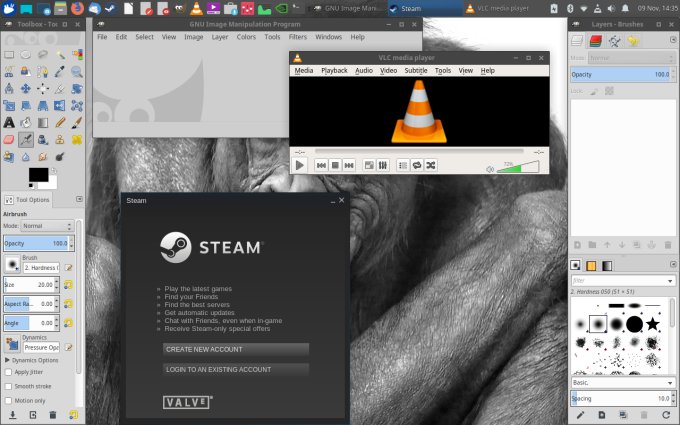This screenshot has width=680, height=425.
Task: Click VLC fullscreen toggle button
Action: click(369, 165)
